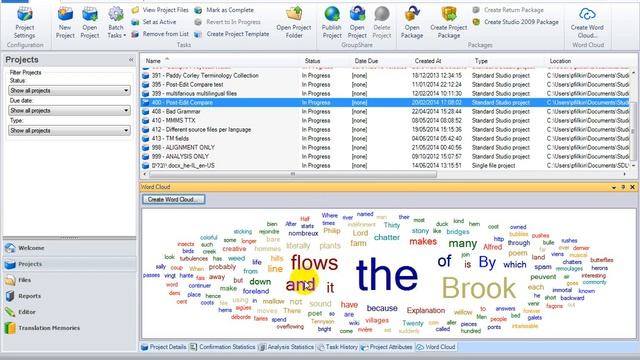Toggle auto-hide pin on Word Cloud panel
Image resolution: width=640 pixels, height=360 pixels.
(x=623, y=187)
